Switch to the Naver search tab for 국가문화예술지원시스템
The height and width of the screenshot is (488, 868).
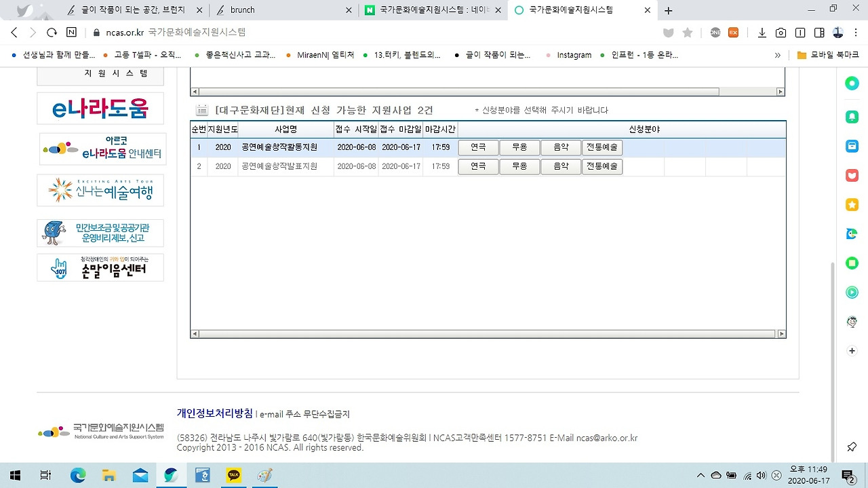433,10
